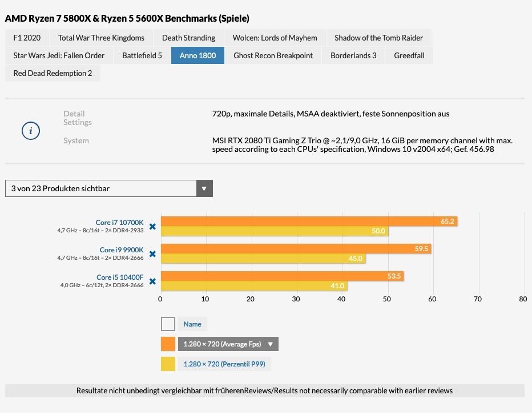Click the axis label '80'
This screenshot has height=415, width=532.
click(x=523, y=299)
